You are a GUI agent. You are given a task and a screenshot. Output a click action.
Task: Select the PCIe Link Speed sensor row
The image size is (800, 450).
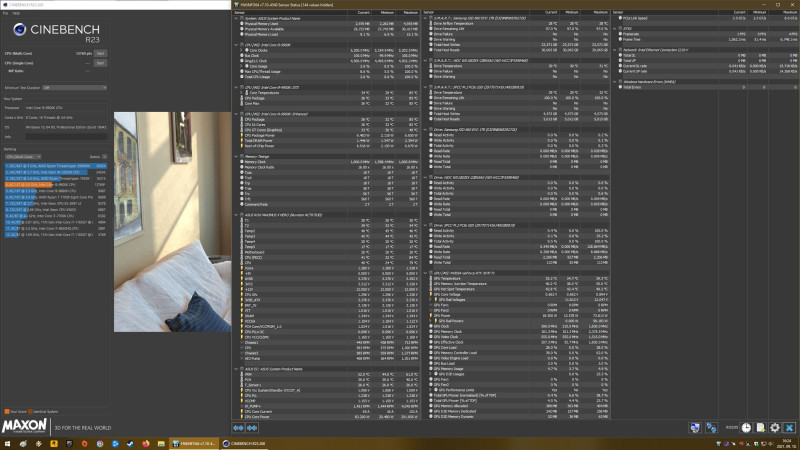tap(706, 18)
